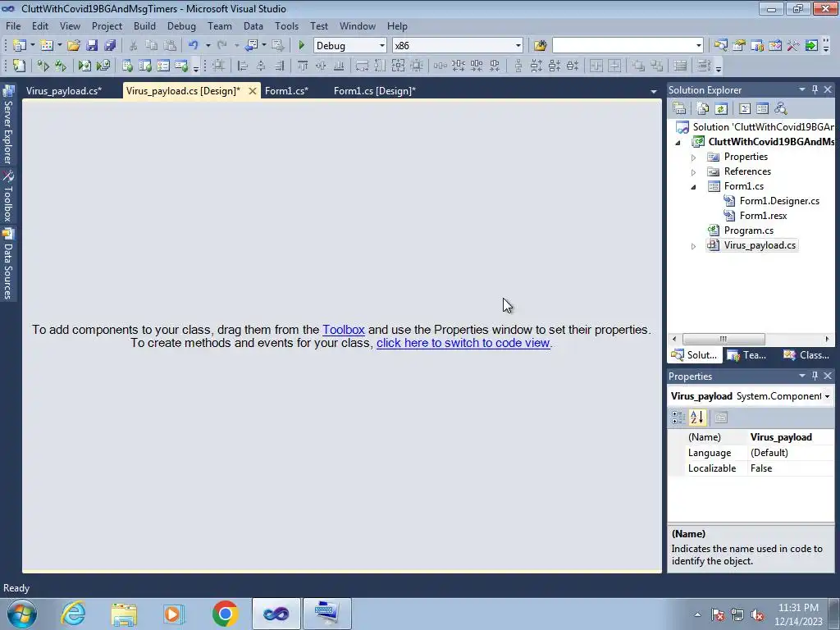Open Internet Explorer from the taskbar

pos(73,614)
